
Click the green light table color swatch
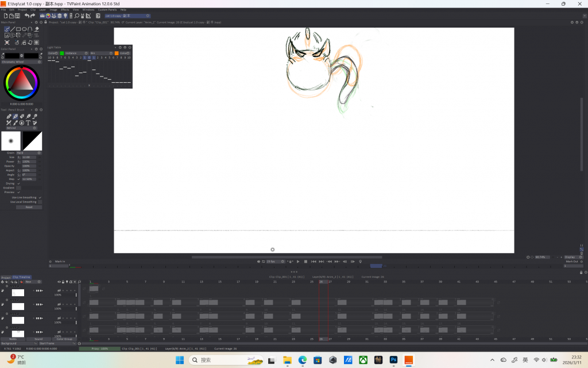click(62, 53)
